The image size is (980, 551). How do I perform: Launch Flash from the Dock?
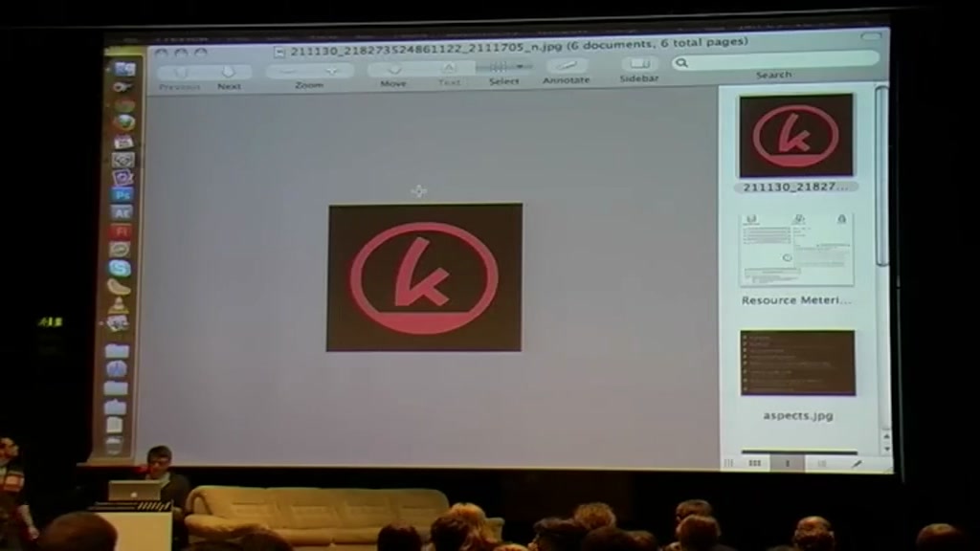(x=122, y=231)
